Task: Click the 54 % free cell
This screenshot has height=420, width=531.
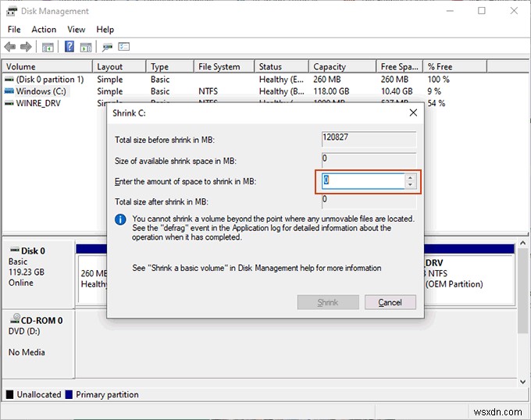Action: (x=437, y=103)
